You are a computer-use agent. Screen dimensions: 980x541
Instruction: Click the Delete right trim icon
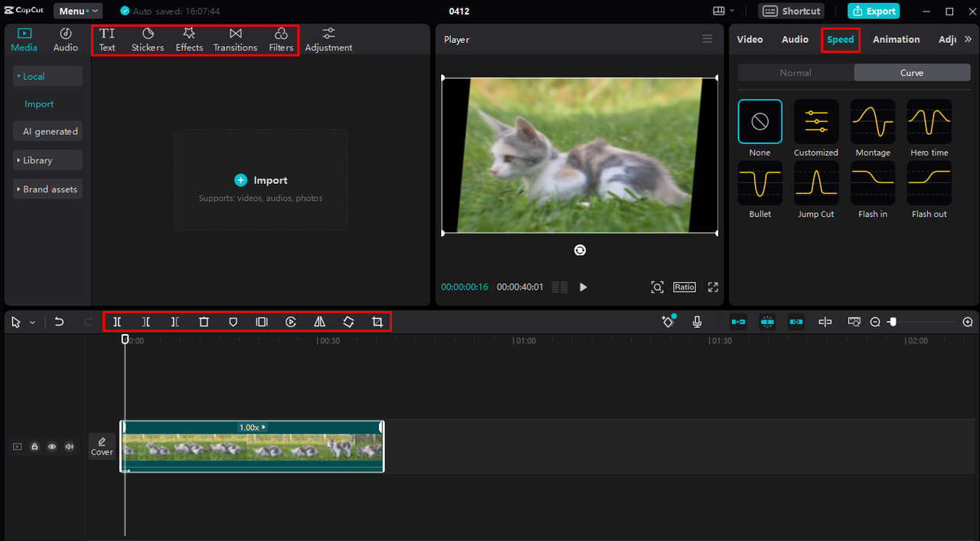[175, 322]
